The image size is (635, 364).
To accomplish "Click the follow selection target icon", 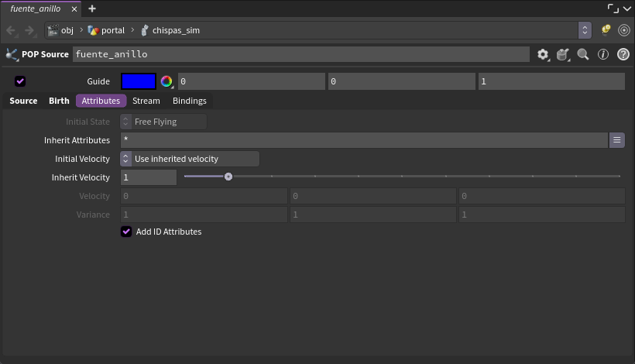I will click(x=623, y=30).
